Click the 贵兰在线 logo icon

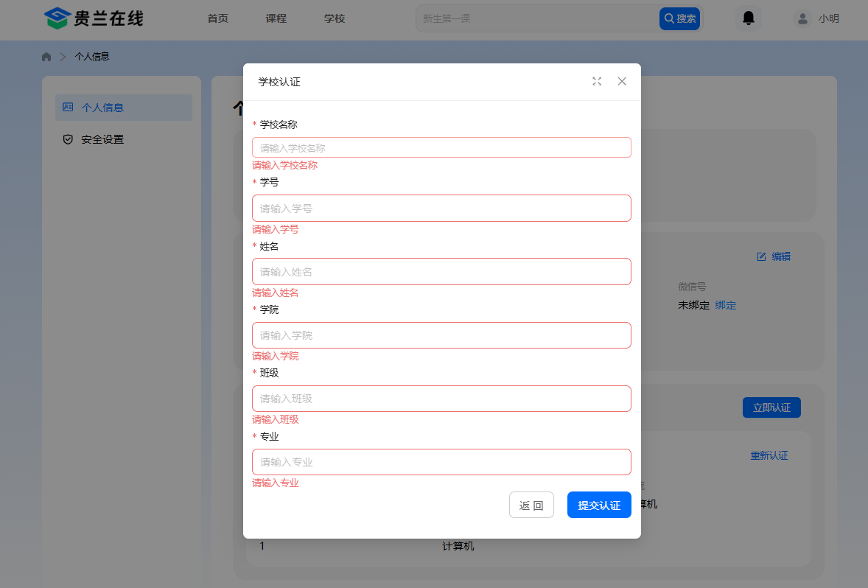click(x=57, y=18)
